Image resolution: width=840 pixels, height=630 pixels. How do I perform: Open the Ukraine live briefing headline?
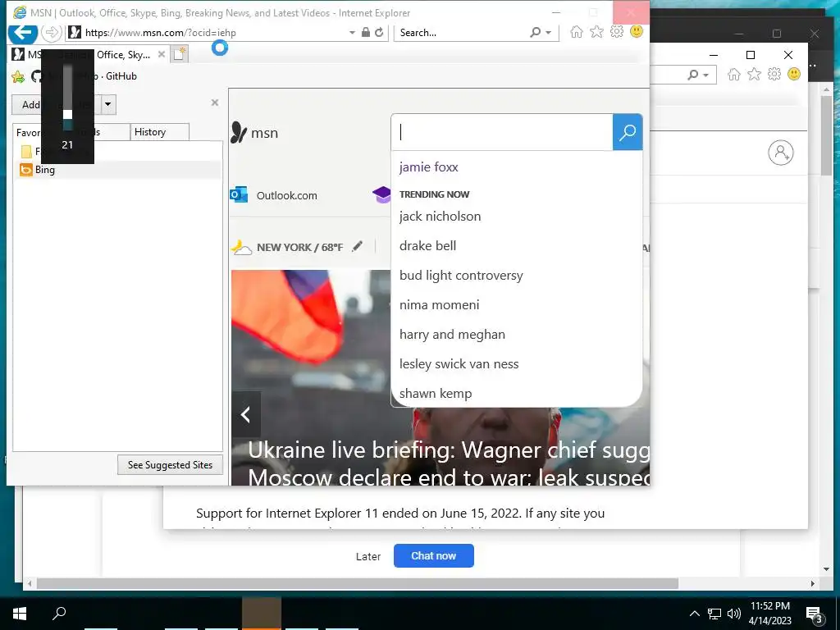449,463
